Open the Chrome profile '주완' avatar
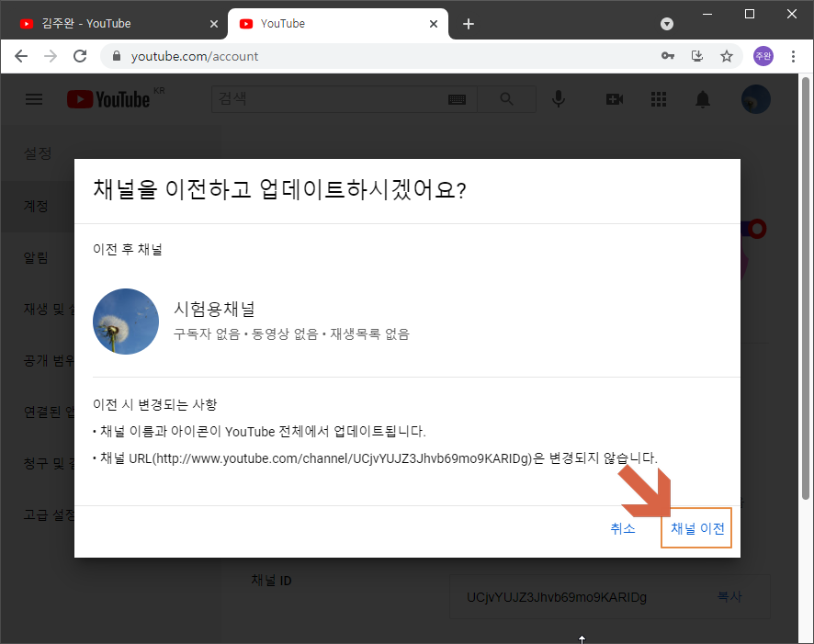The width and height of the screenshot is (814, 644). coord(763,56)
